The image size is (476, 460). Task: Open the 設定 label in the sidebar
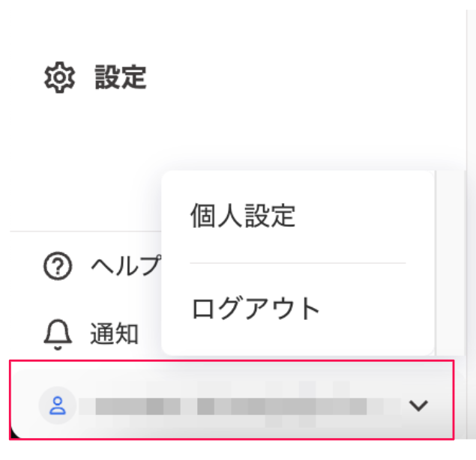pyautogui.click(x=121, y=78)
